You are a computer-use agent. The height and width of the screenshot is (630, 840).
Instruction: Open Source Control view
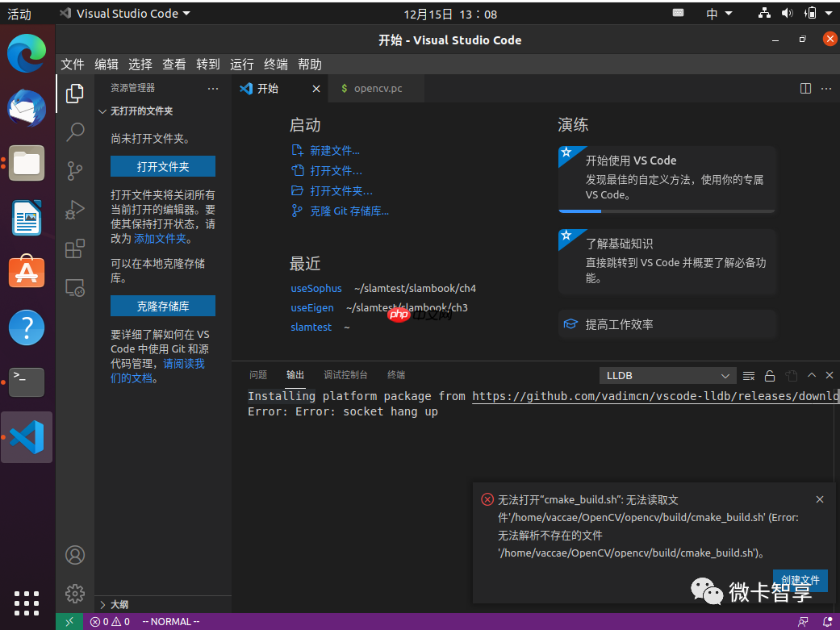click(x=74, y=171)
